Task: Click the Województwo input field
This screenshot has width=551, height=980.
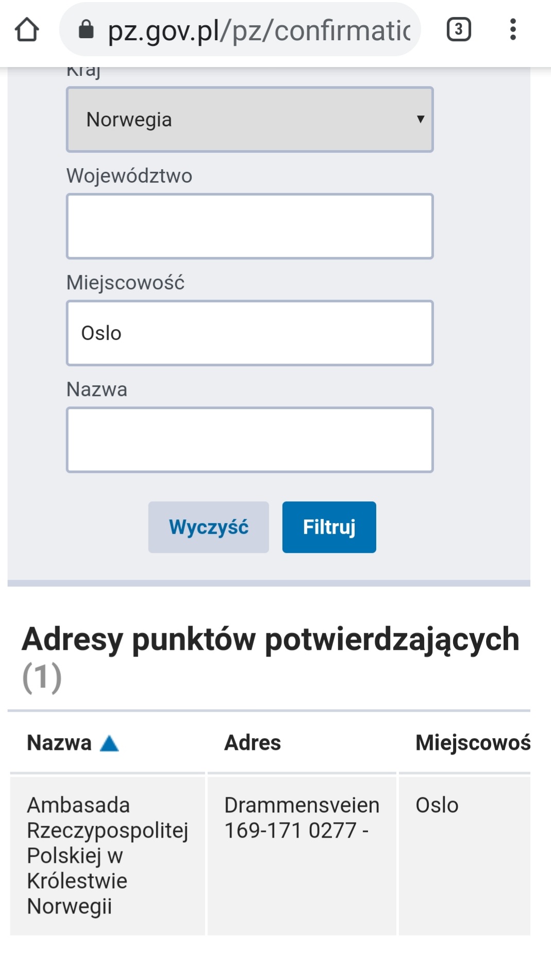Action: [249, 225]
